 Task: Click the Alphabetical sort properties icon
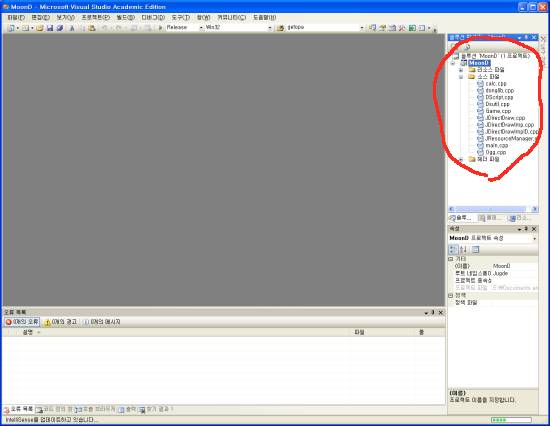[x=463, y=249]
